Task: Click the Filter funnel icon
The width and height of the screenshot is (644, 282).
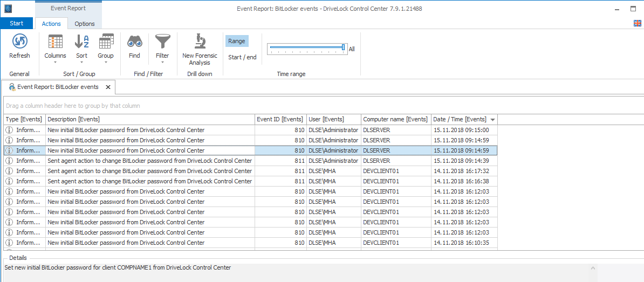Action: point(162,42)
